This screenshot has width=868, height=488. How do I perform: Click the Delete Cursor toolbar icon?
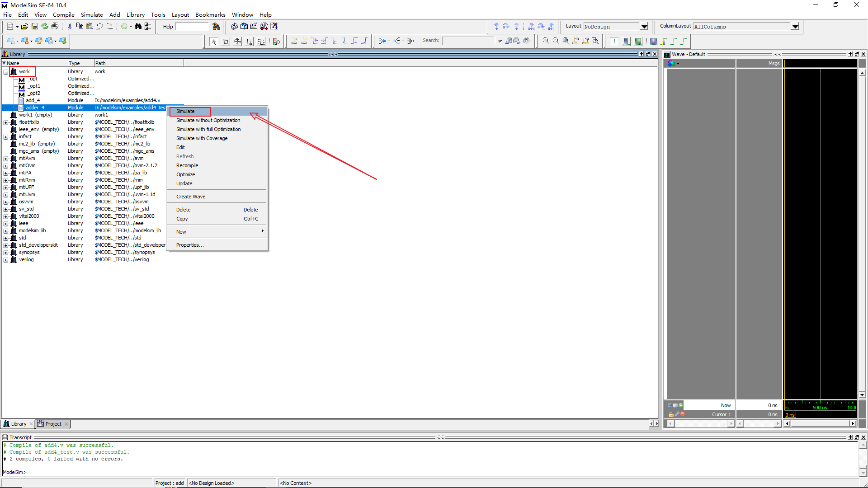coord(304,41)
